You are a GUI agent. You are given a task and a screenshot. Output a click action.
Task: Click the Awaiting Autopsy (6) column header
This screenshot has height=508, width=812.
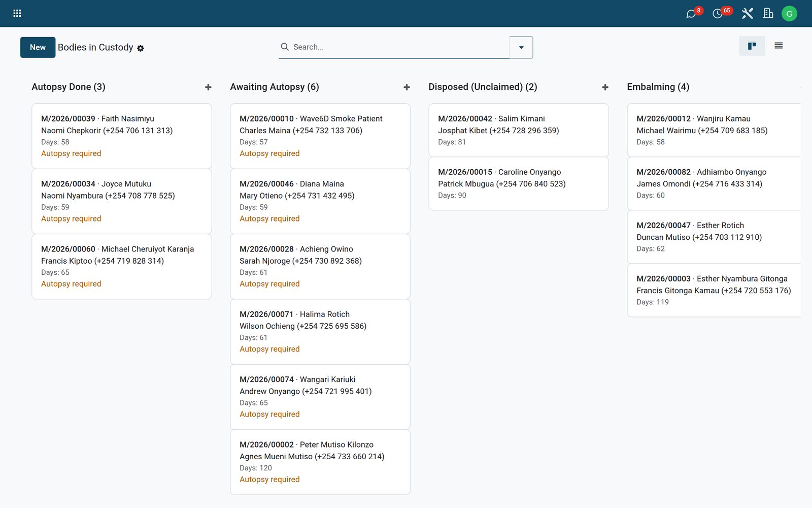(275, 87)
